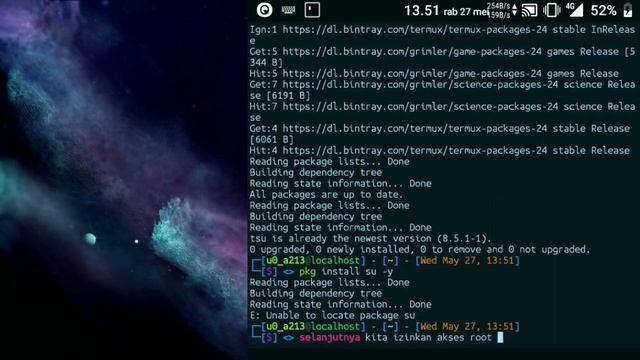Image resolution: width=640 pixels, height=360 pixels.
Task: Click the Get:4 termux-packages-24 stable Release line
Action: click(440, 128)
